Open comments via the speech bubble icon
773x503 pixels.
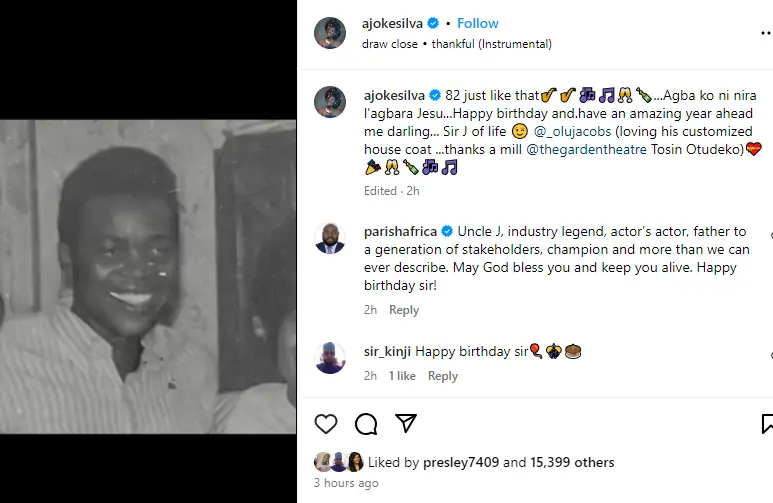[366, 424]
